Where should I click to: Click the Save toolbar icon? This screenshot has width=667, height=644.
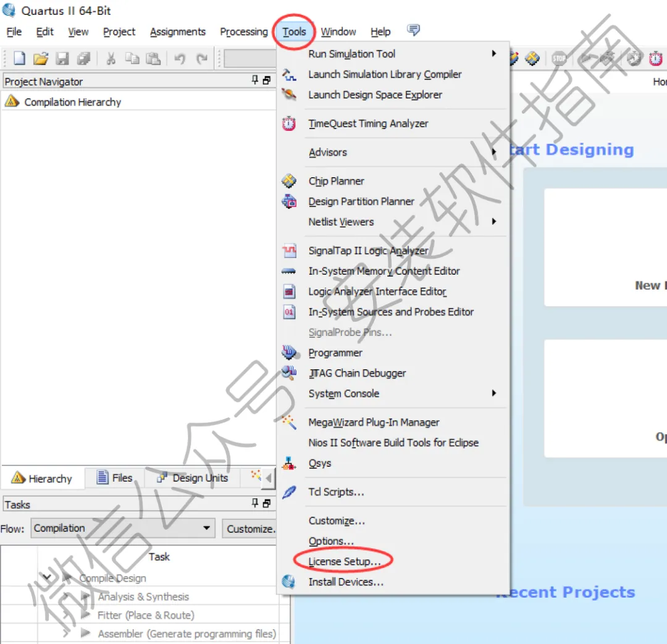click(x=62, y=58)
